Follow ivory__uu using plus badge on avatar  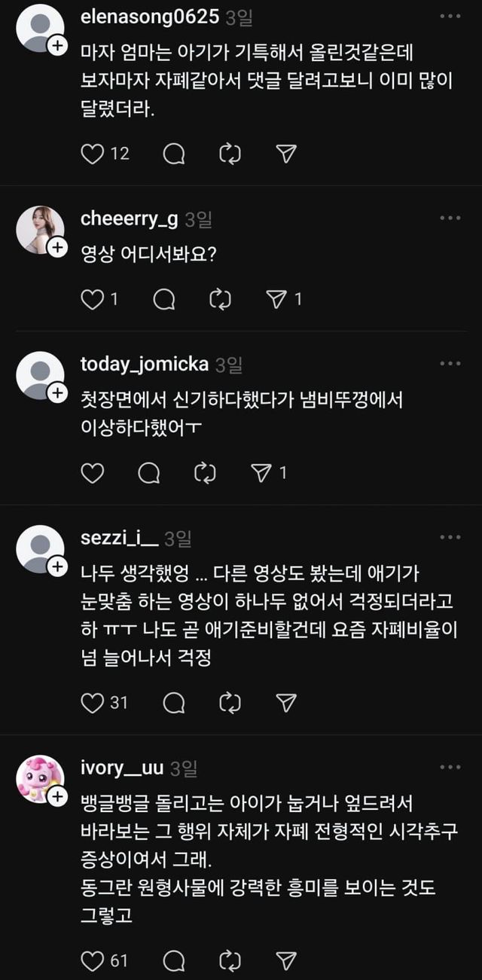tap(58, 797)
